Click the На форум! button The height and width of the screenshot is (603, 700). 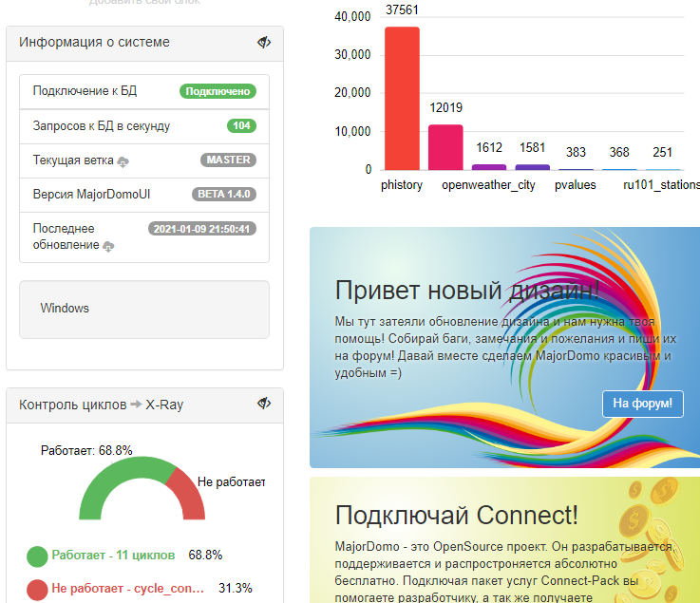coord(642,404)
